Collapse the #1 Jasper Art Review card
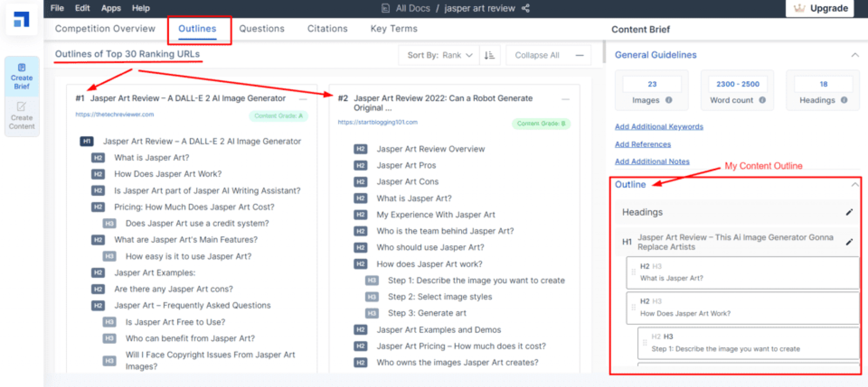 [303, 98]
